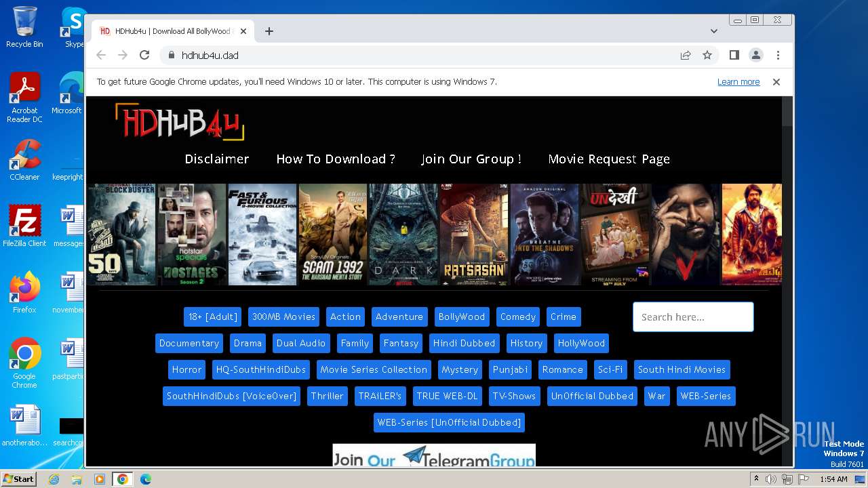Open the Documentary category
The width and height of the screenshot is (868, 488).
(189, 343)
